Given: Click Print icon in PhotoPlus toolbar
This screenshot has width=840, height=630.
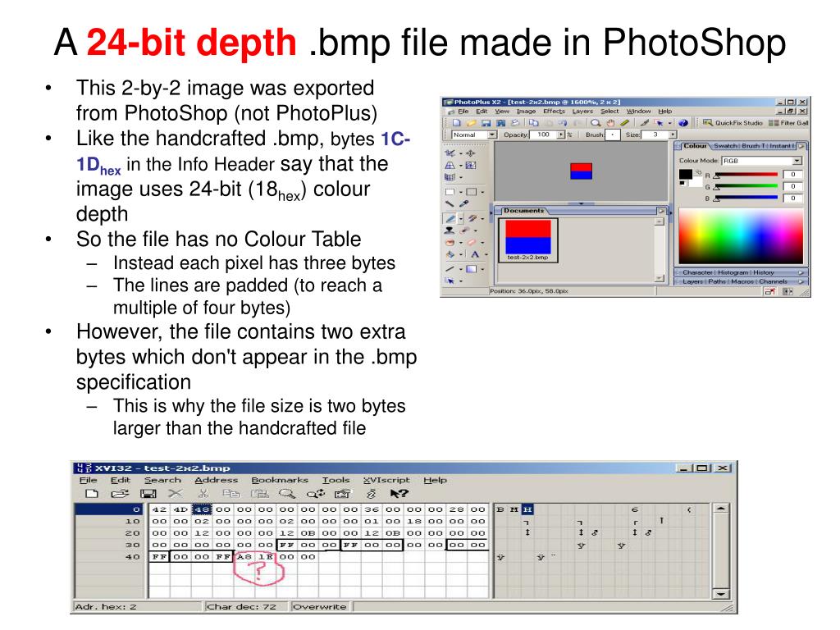Looking at the screenshot, I should point(515,122).
